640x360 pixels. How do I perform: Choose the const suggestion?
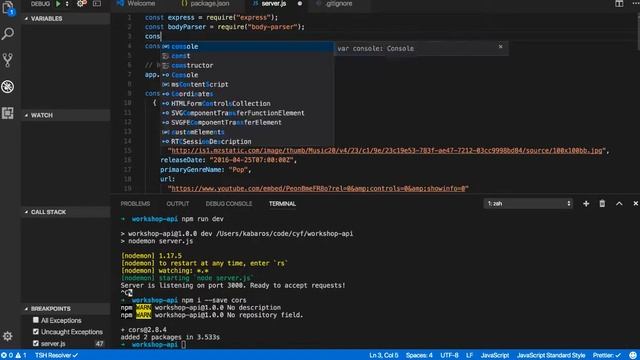coord(247,56)
